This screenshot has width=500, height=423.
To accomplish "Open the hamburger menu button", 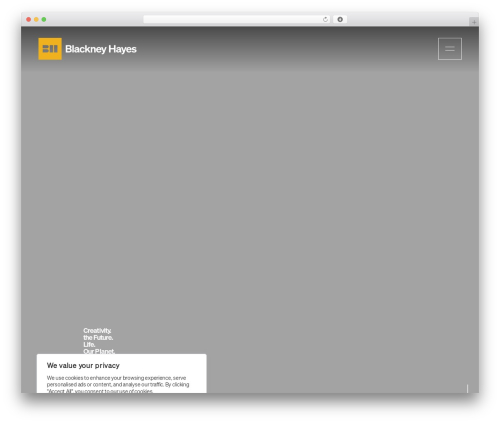I will point(450,49).
